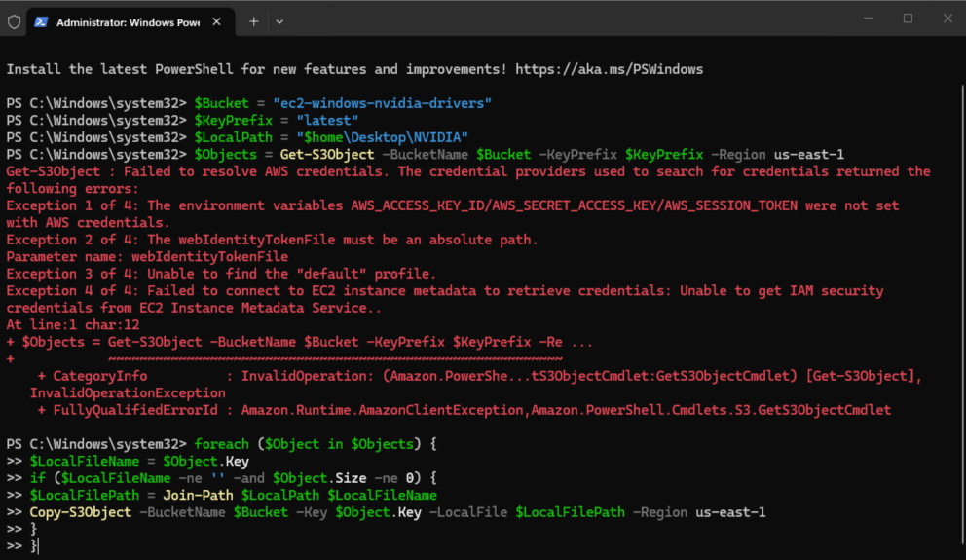Click the "Exception 3 of 4" error line
Screen dimensions: 966x560
click(x=221, y=274)
